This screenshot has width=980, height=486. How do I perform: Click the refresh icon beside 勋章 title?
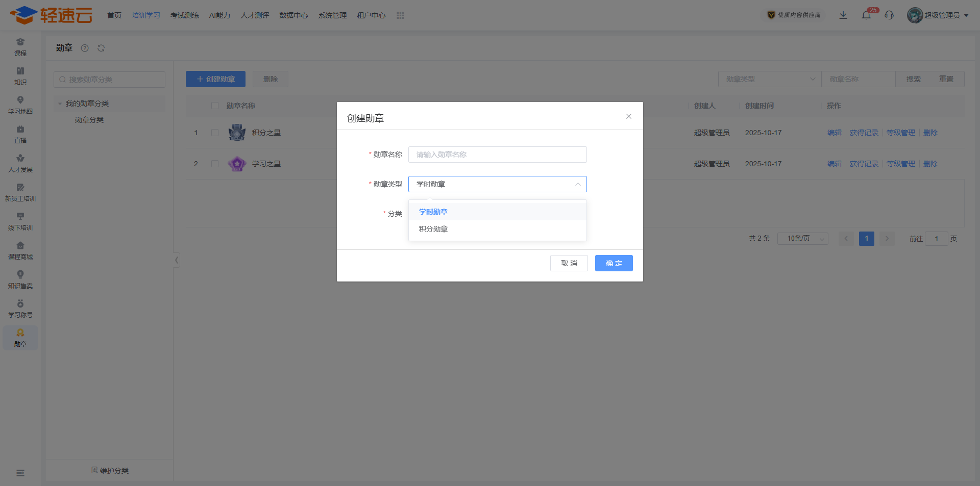click(x=101, y=48)
